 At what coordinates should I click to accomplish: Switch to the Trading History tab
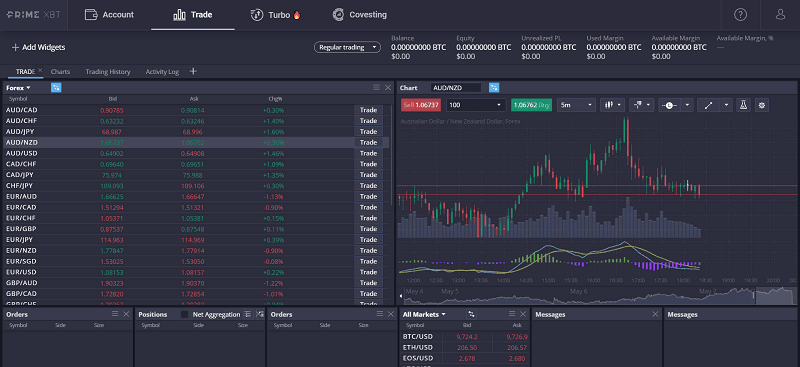108,72
